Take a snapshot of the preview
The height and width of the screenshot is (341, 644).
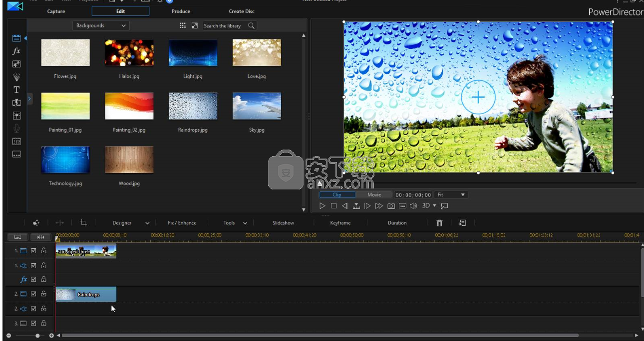point(391,206)
